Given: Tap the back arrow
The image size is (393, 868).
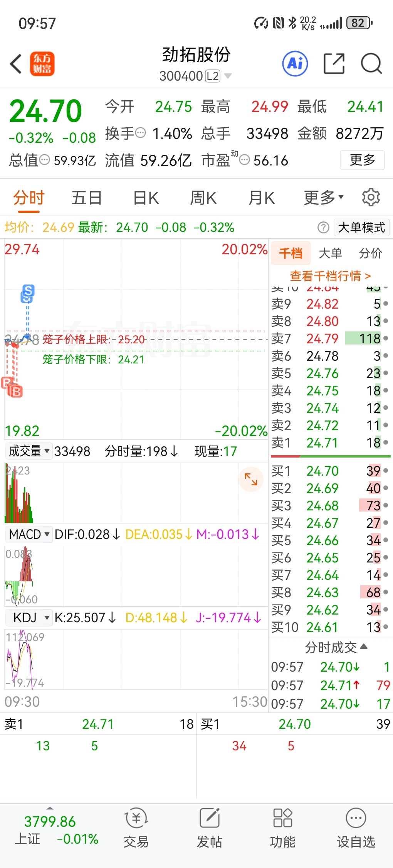Looking at the screenshot, I should pyautogui.click(x=16, y=64).
